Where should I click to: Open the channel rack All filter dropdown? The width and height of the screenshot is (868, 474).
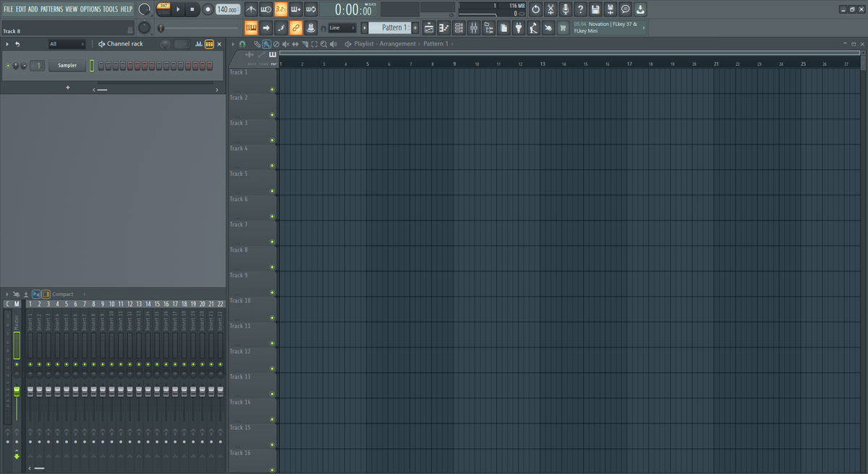click(x=67, y=44)
